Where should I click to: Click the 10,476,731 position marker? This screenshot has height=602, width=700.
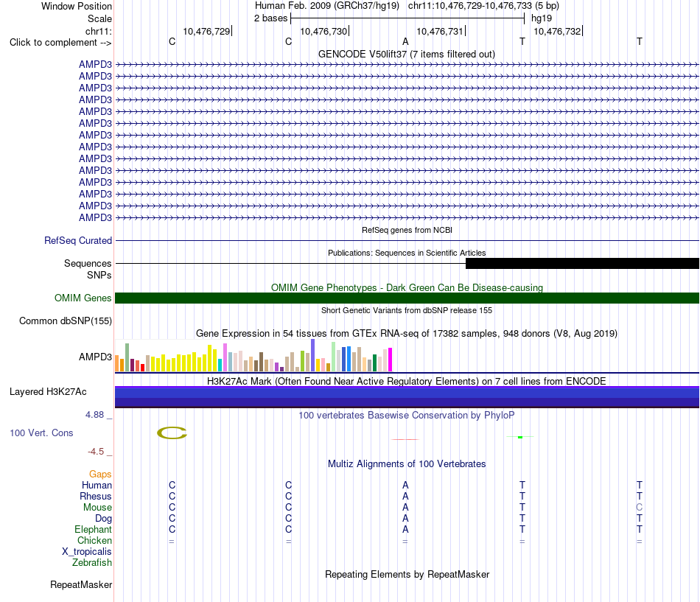441,31
